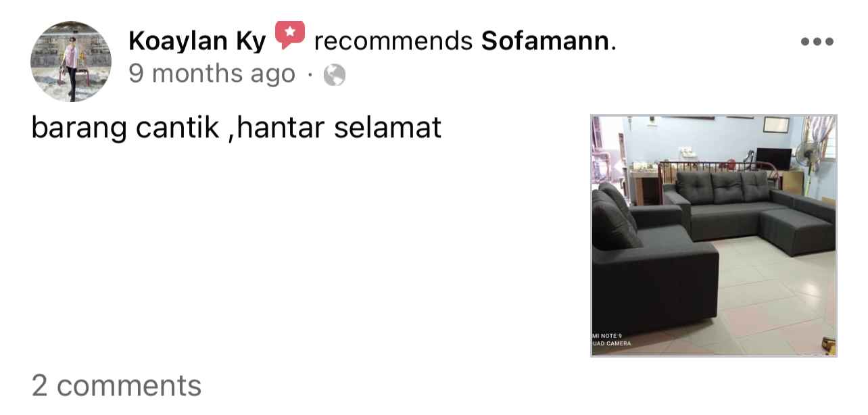This screenshot has height=415, width=868.
Task: Click the words "hantar selamat" in review
Action: tap(339, 127)
